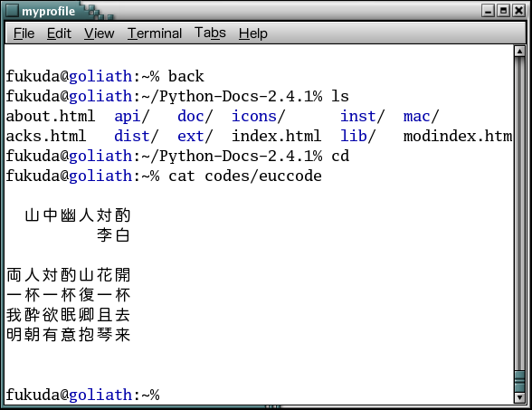Maximize the myprofile terminal window

click(503, 11)
